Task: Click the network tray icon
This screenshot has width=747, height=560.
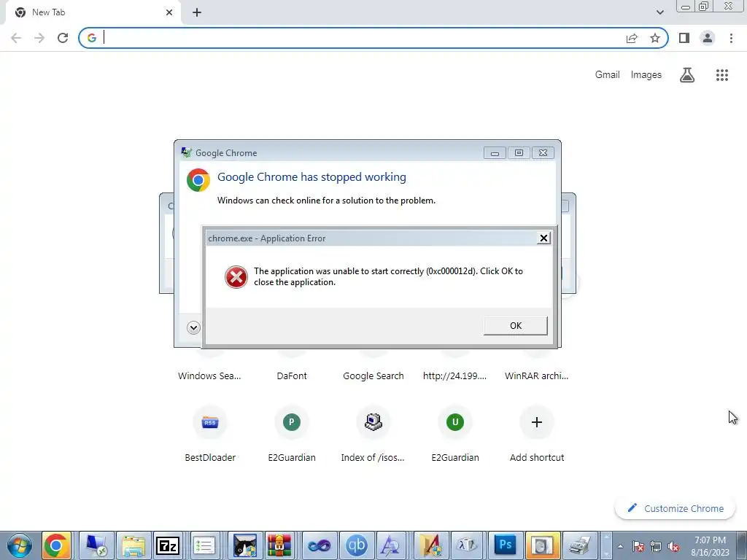Action: [x=656, y=547]
